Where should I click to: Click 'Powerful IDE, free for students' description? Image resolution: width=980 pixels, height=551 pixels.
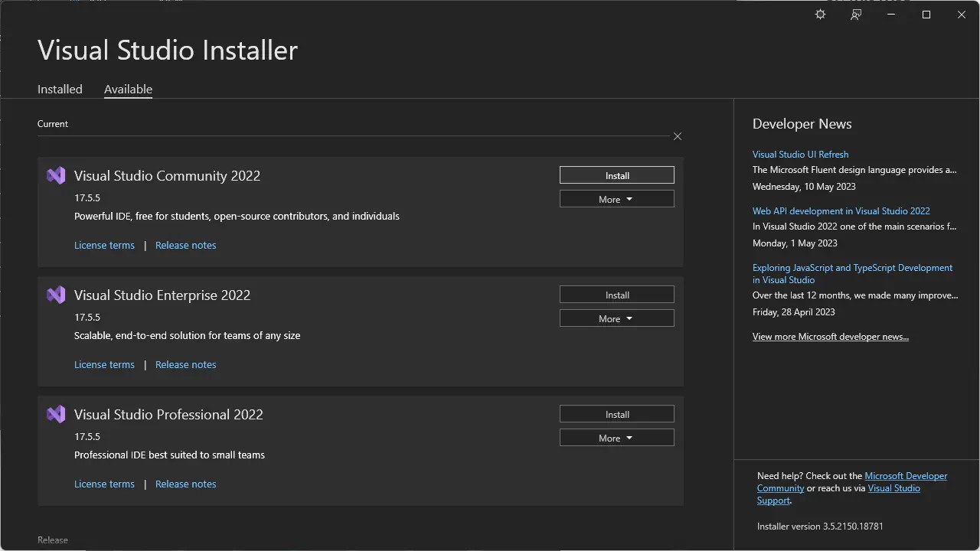237,216
